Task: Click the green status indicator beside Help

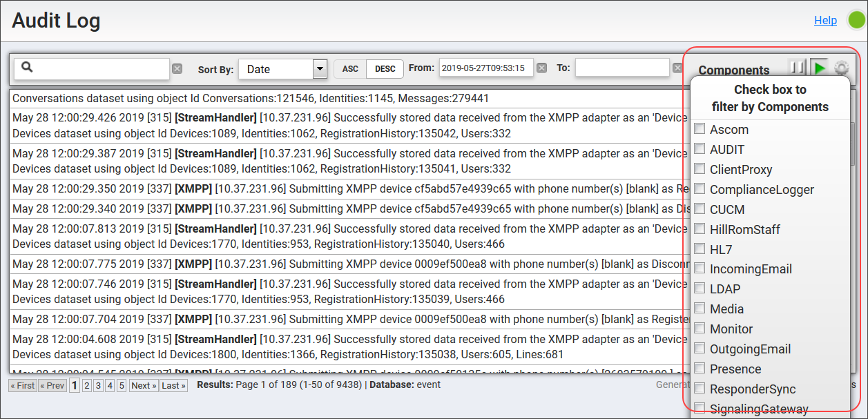Action: [856, 21]
